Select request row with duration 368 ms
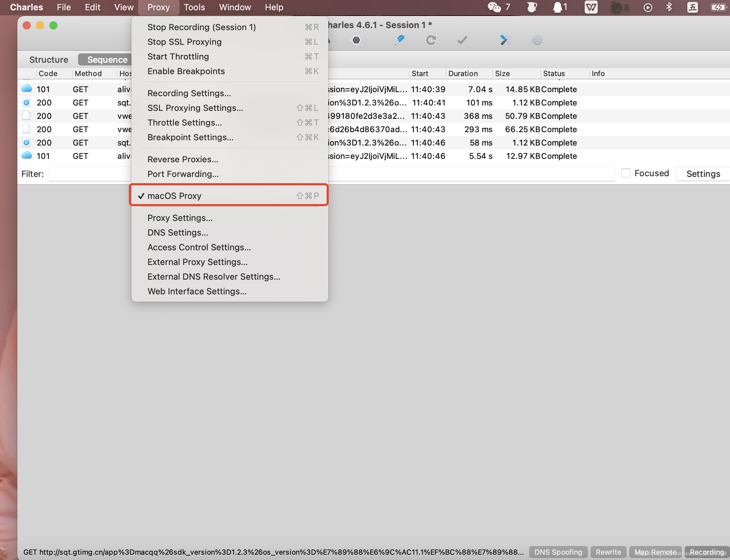 374,116
